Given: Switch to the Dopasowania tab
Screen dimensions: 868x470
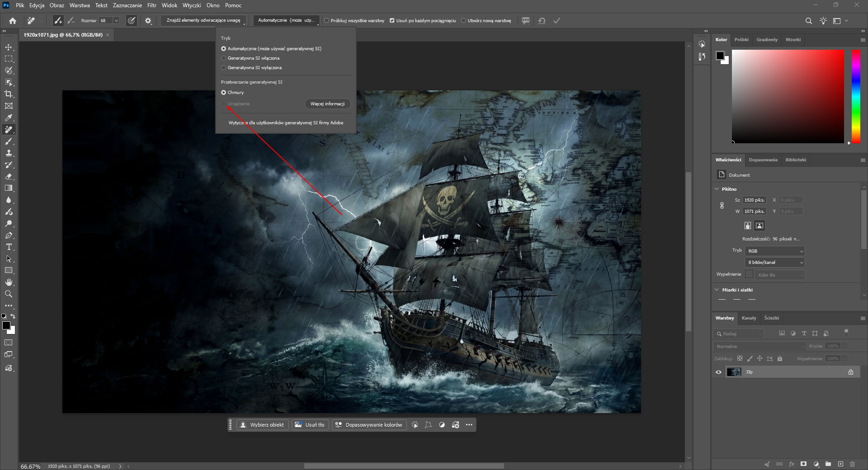Looking at the screenshot, I should coord(763,160).
